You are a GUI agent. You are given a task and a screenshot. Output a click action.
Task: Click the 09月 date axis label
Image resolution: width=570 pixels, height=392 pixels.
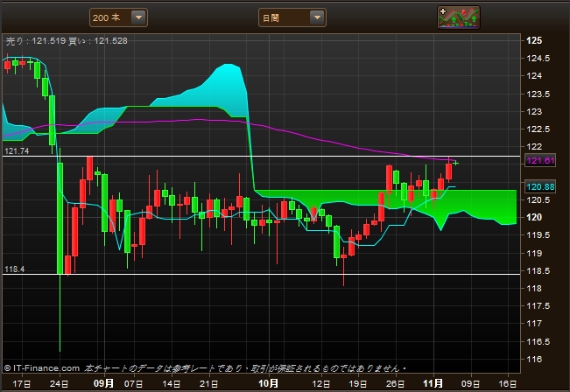tap(103, 383)
